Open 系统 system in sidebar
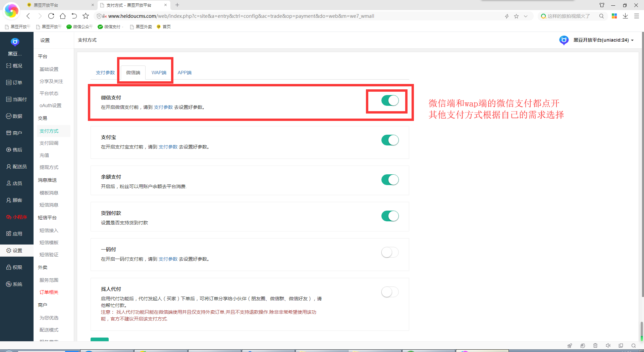This screenshot has height=352, width=644. [14, 284]
